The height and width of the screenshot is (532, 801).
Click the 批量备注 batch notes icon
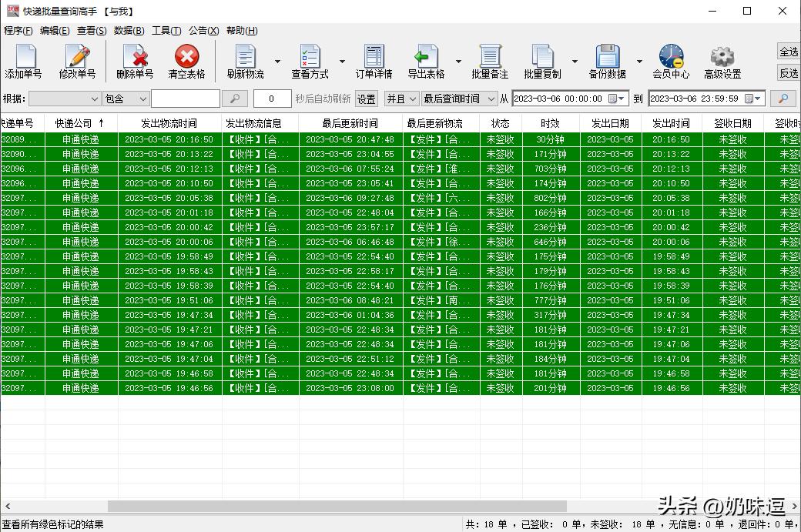pos(490,62)
